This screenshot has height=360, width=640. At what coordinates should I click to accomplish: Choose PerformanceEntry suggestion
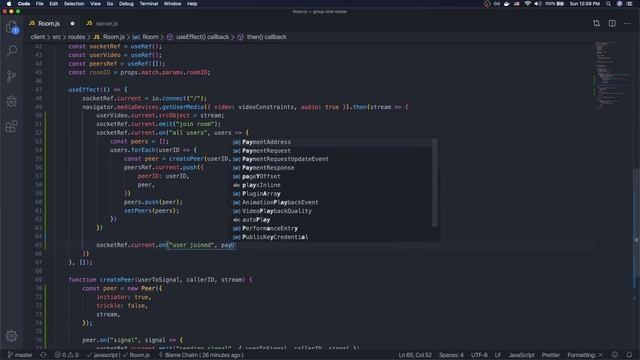(332, 228)
